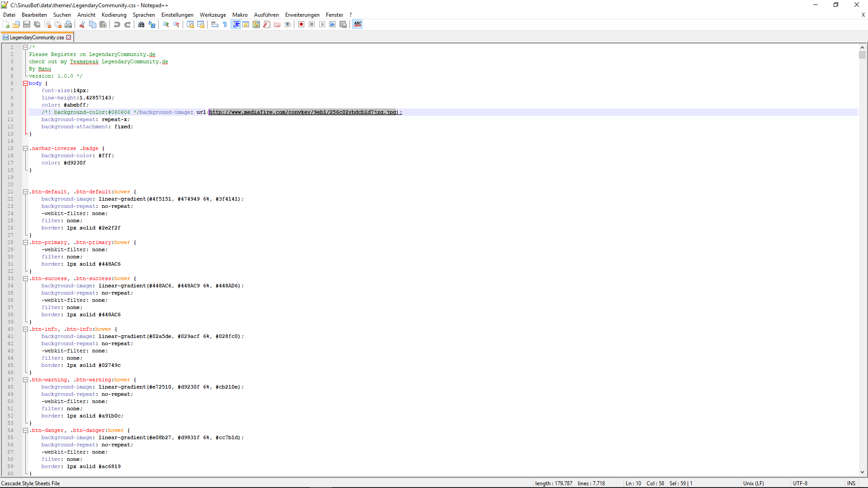Open the Kodierung menu
The width and height of the screenshot is (868, 488).
(x=114, y=15)
